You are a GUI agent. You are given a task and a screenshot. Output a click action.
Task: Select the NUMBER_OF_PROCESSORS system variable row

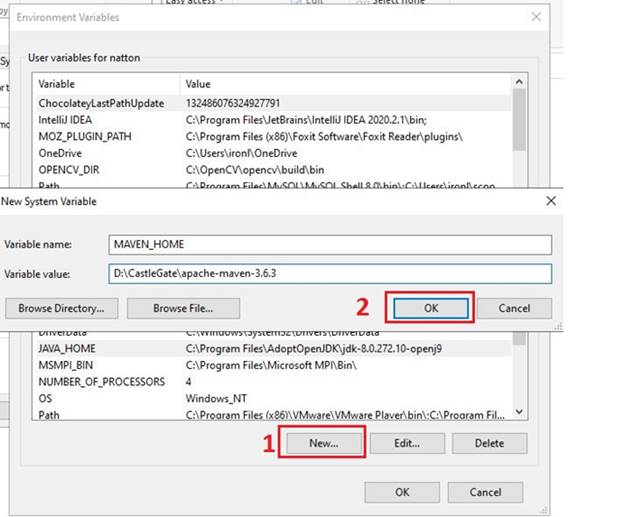272,382
